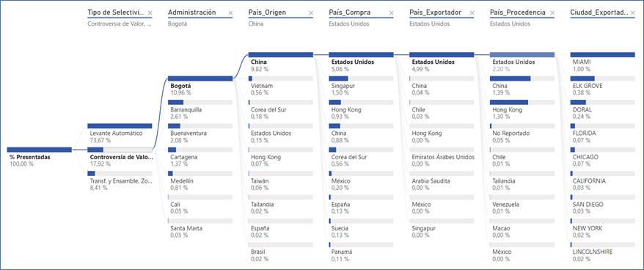Select the Transf. y Ensamble node
The height and width of the screenshot is (270, 644).
tap(120, 180)
